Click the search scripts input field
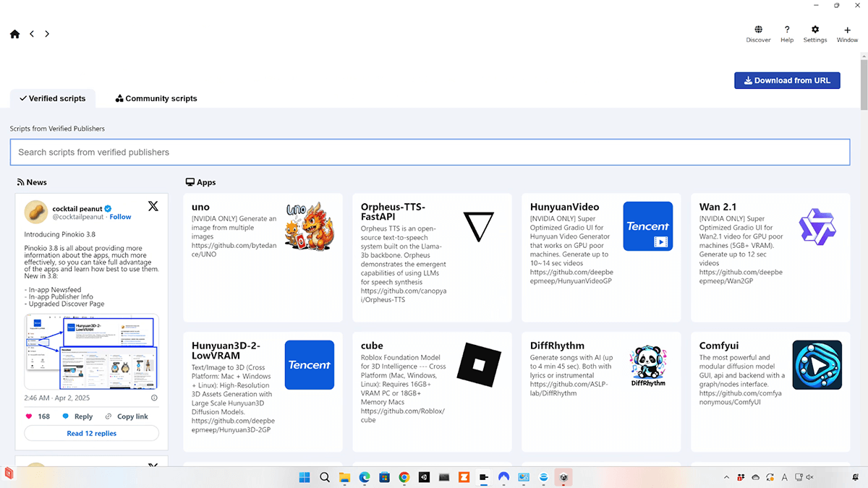The height and width of the screenshot is (488, 868). 429,153
